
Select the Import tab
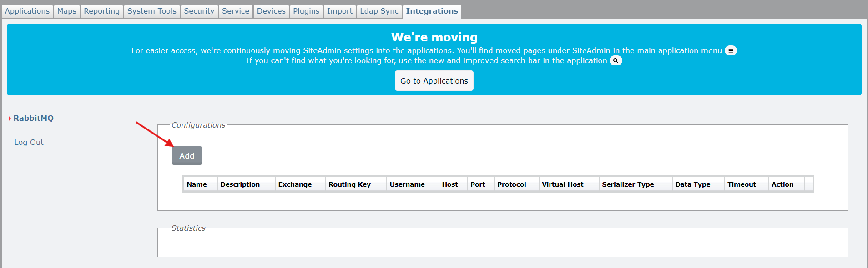click(340, 11)
